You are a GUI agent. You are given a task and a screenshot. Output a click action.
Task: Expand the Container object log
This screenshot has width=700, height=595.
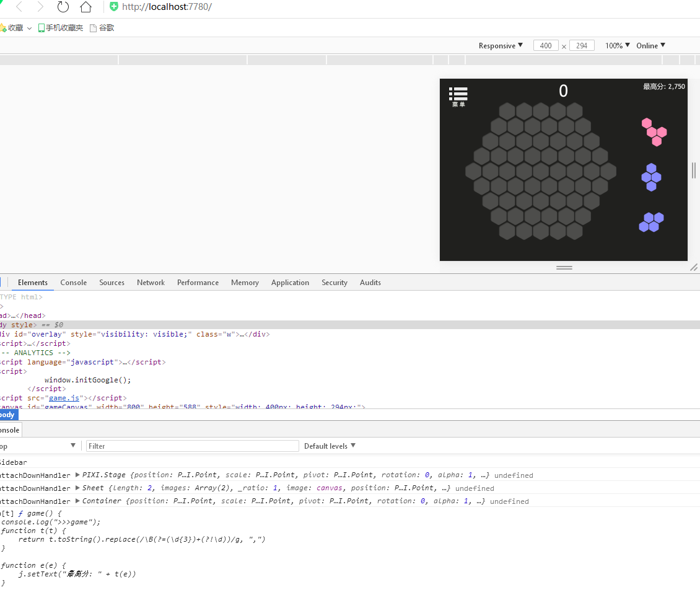77,501
